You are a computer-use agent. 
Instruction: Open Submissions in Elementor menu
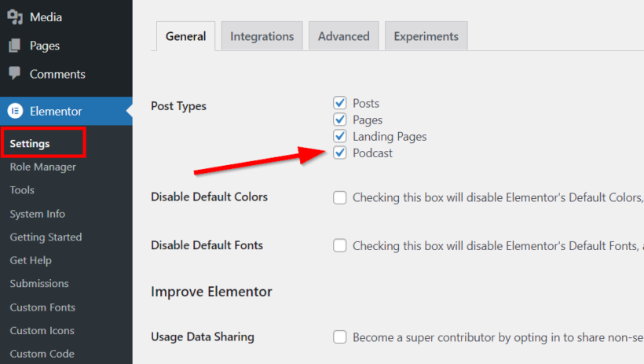[x=39, y=283]
